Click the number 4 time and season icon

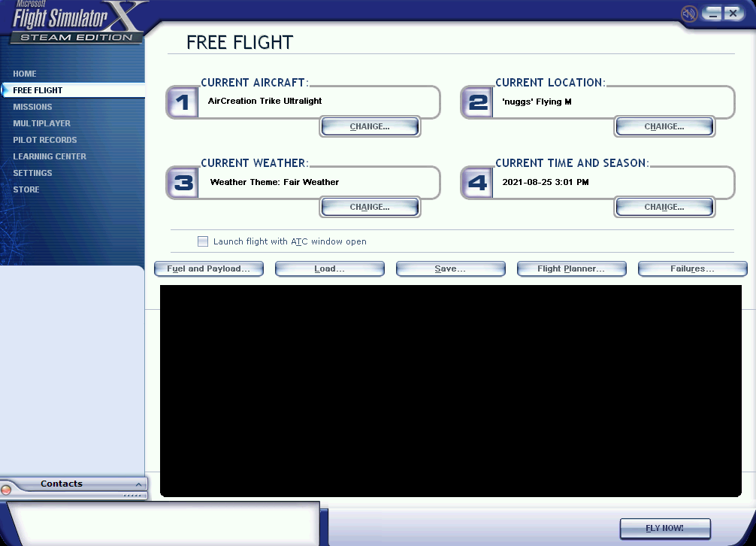(476, 183)
